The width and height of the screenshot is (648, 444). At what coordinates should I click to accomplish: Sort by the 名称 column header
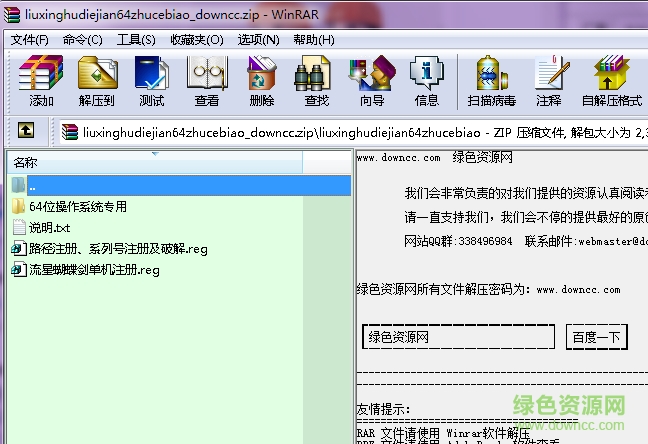[x=155, y=162]
